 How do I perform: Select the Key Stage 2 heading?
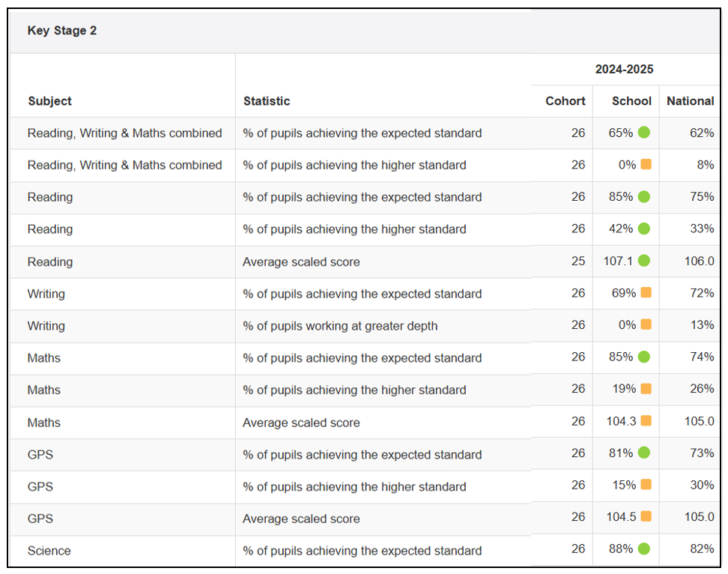point(62,31)
